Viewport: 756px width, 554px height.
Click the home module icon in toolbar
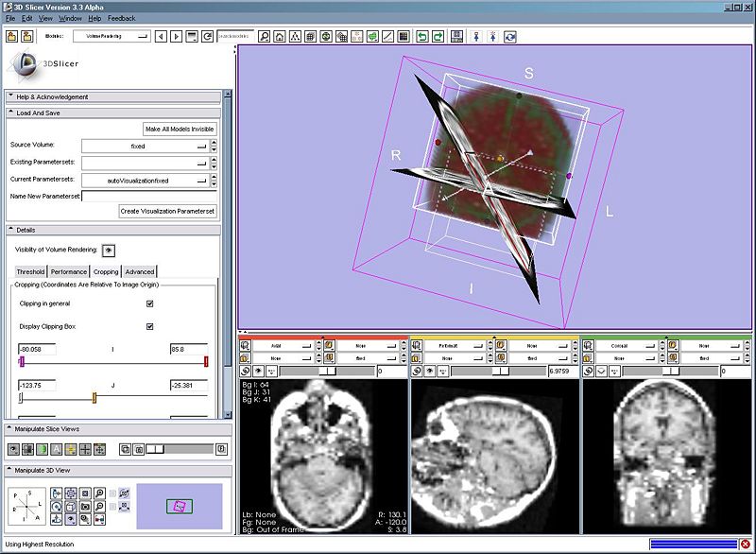pyautogui.click(x=279, y=35)
